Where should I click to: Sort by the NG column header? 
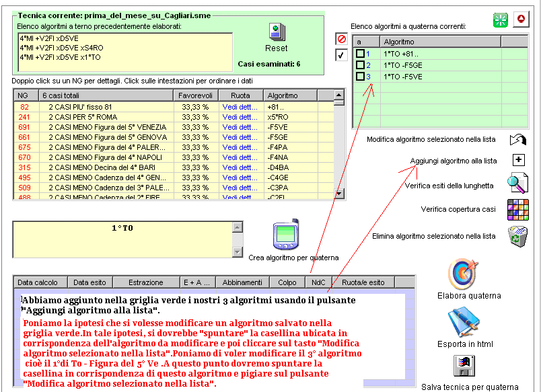26,95
